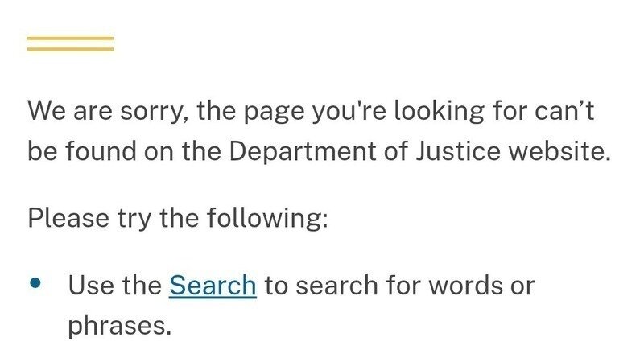Click the word "Please"

point(64,218)
